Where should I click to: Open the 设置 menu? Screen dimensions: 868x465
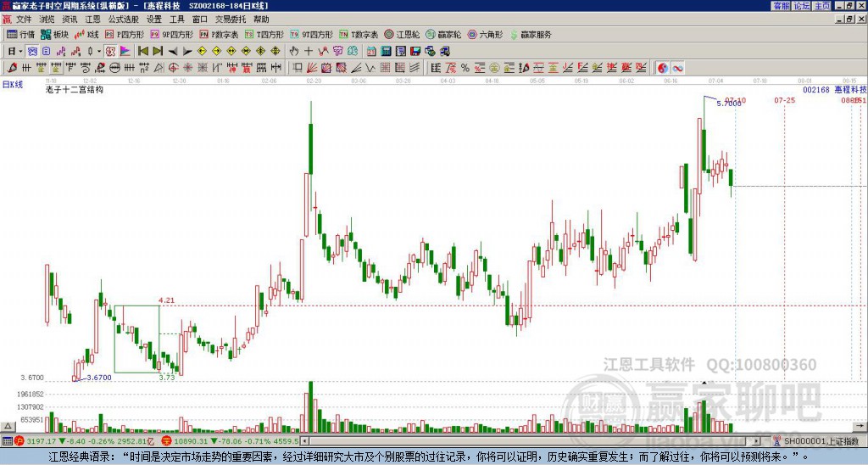point(154,20)
